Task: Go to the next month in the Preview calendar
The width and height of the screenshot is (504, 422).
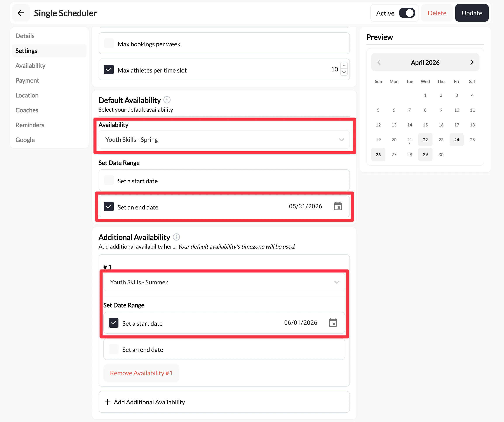Action: [472, 62]
